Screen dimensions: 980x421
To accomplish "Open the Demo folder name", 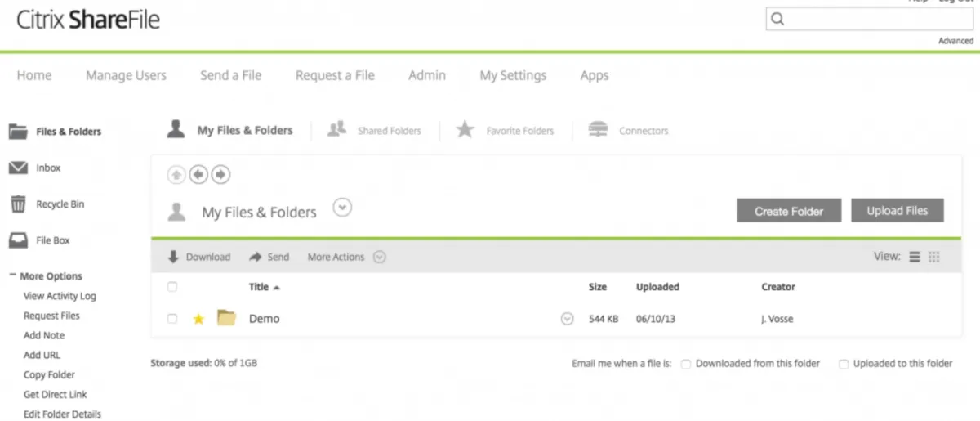I will click(x=265, y=319).
